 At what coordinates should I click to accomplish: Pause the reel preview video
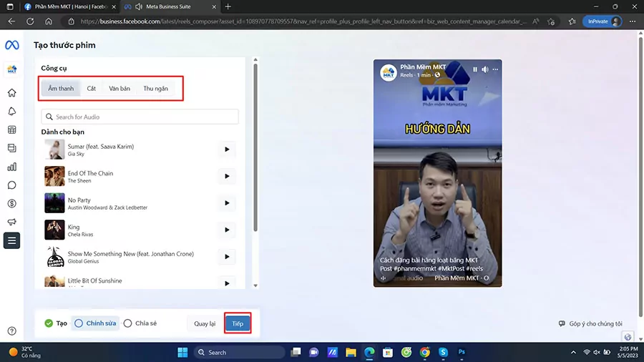475,69
